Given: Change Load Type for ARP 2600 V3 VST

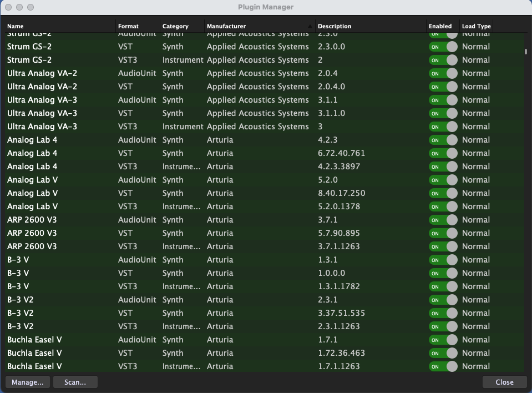Looking at the screenshot, I should click(x=475, y=233).
